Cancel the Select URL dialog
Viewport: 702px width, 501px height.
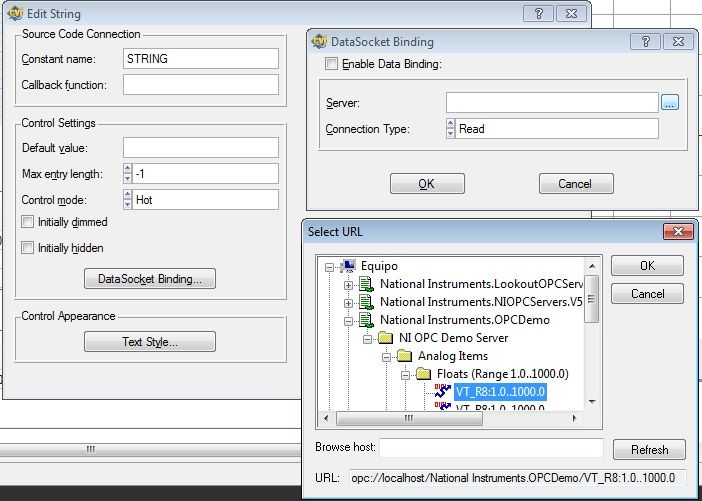pyautogui.click(x=647, y=294)
